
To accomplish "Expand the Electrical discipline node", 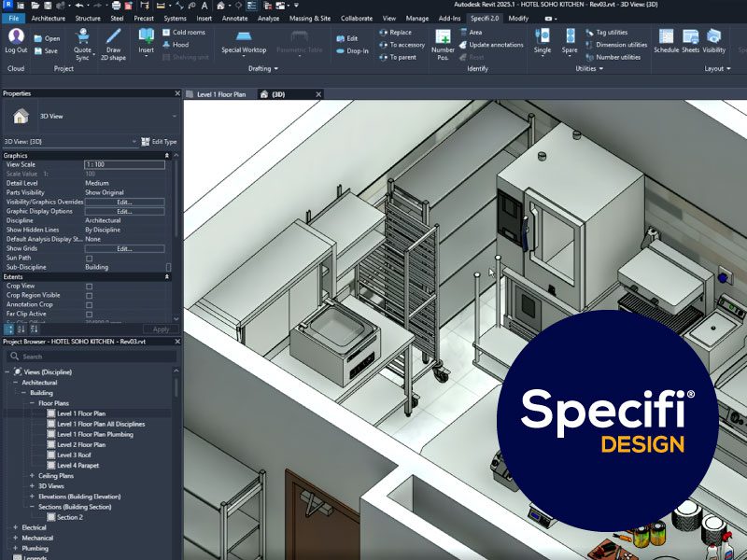I will coord(15,527).
